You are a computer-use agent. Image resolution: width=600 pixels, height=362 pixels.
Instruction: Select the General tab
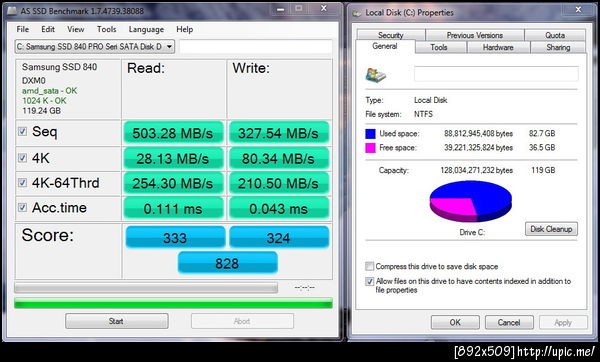click(x=385, y=46)
